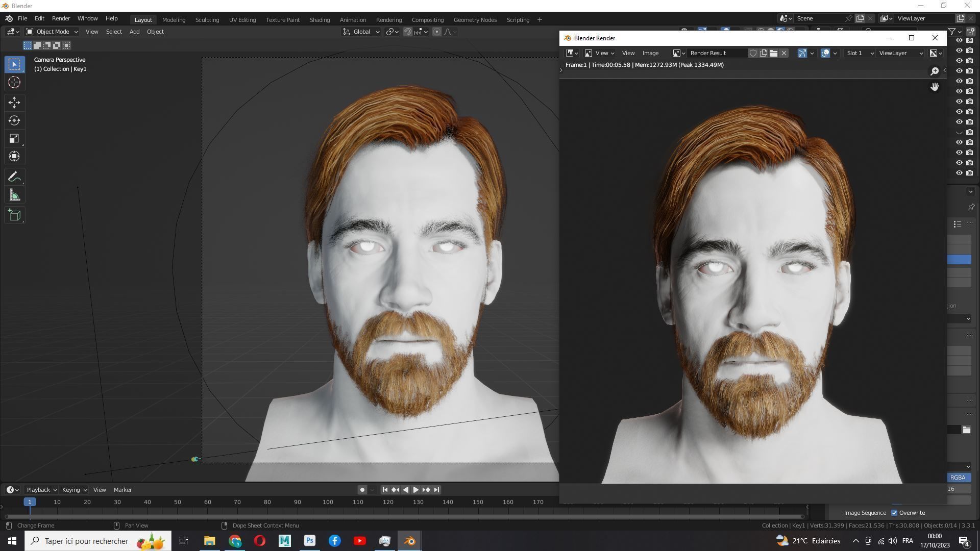Unhide the object with the closed eye in outliner
This screenshot has width=980, height=551.
tap(959, 132)
